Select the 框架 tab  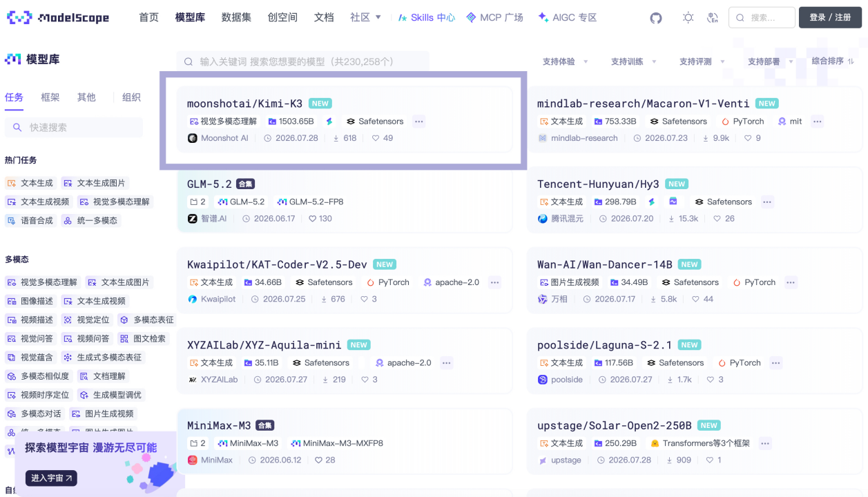point(50,97)
